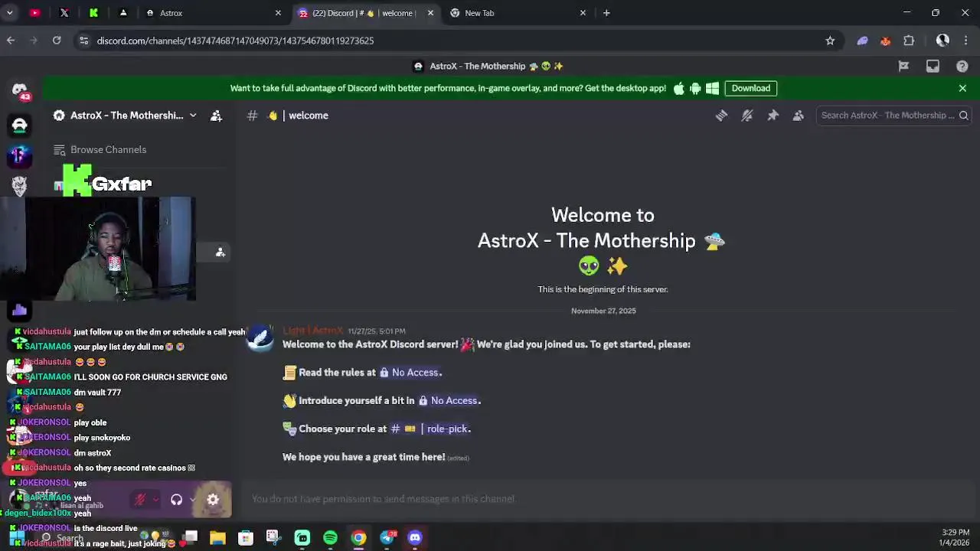Image resolution: width=980 pixels, height=551 pixels.
Task: Open the Browse Channels icon
Action: pyautogui.click(x=59, y=150)
